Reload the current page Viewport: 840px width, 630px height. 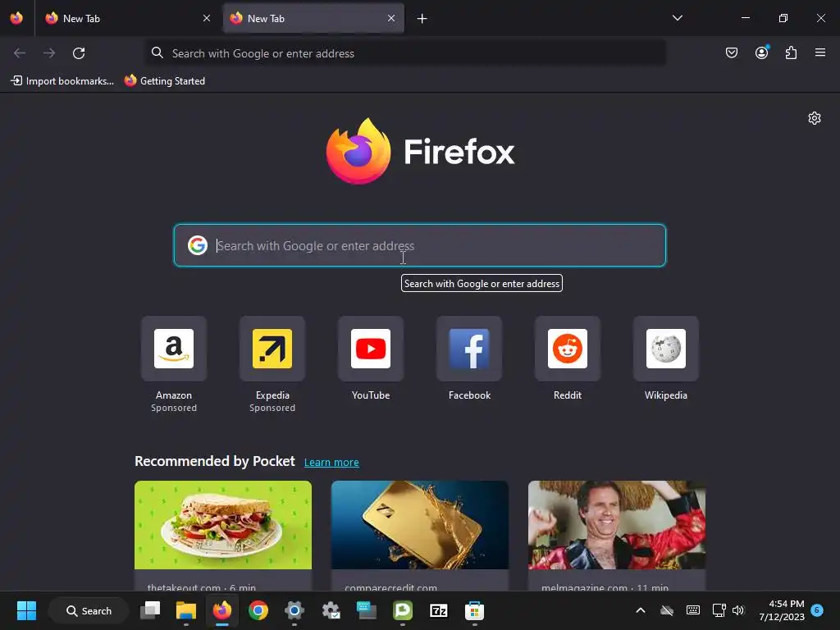(x=79, y=53)
